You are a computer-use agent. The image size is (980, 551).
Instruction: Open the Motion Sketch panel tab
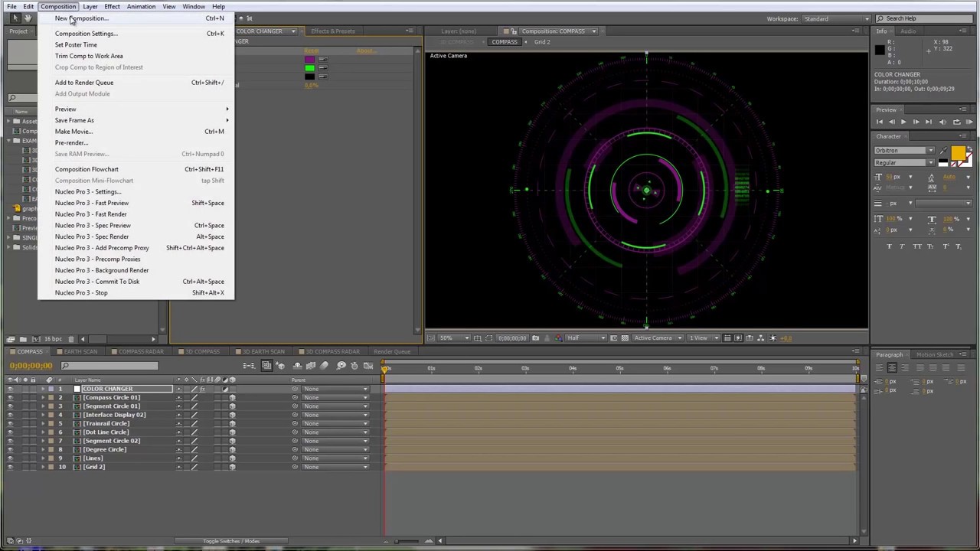click(x=935, y=355)
